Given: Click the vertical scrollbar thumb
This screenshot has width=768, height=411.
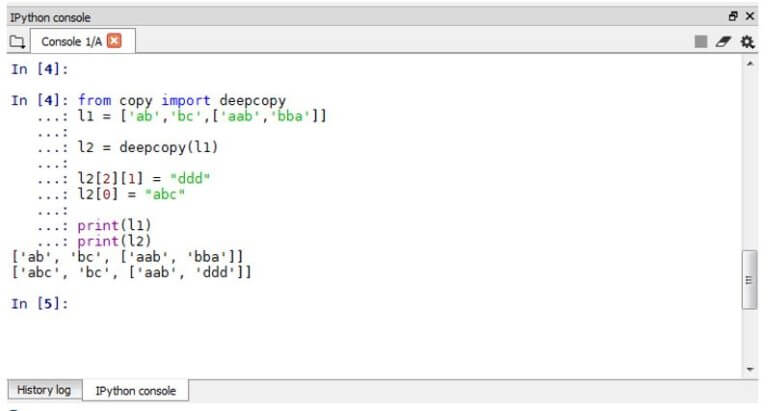Looking at the screenshot, I should [x=749, y=280].
